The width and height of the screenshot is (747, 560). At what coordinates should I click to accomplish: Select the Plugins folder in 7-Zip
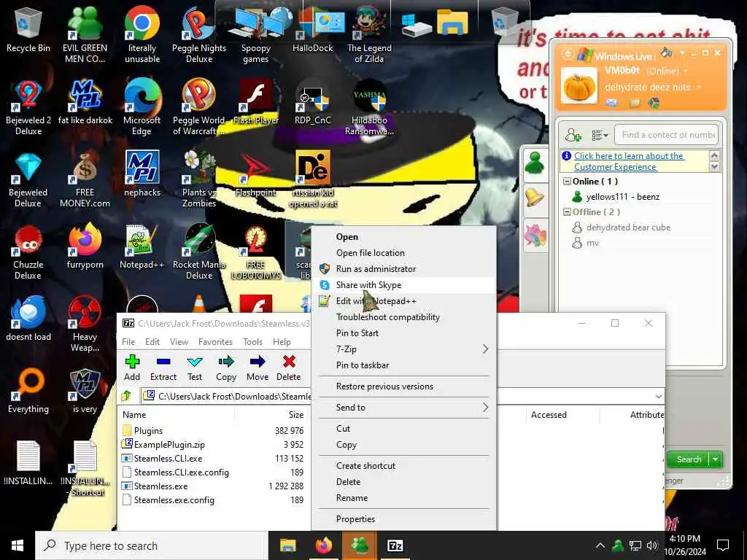tap(148, 430)
